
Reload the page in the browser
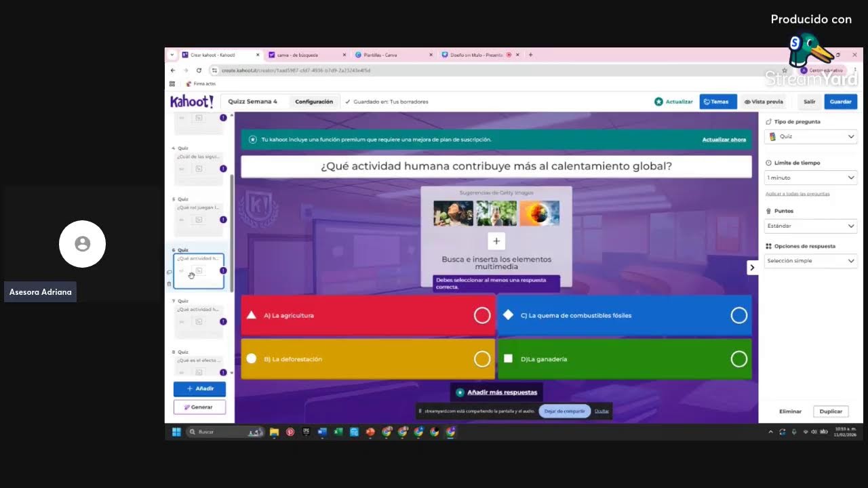point(199,70)
